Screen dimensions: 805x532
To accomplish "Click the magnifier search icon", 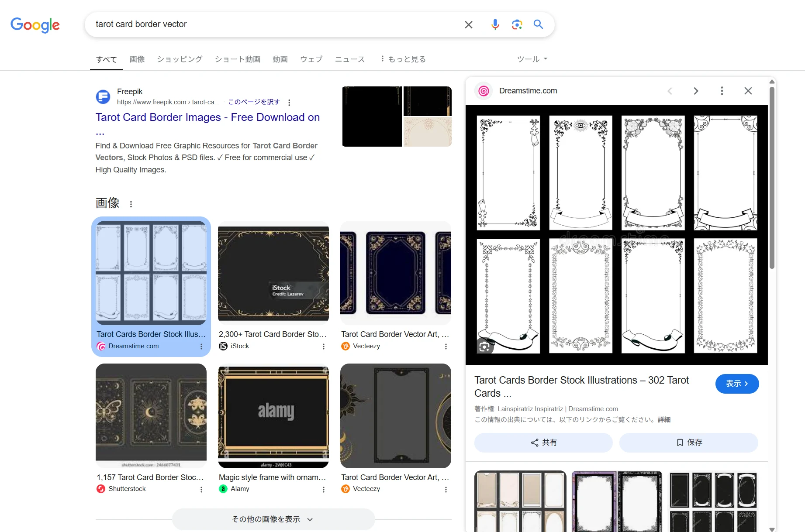I will pos(539,24).
